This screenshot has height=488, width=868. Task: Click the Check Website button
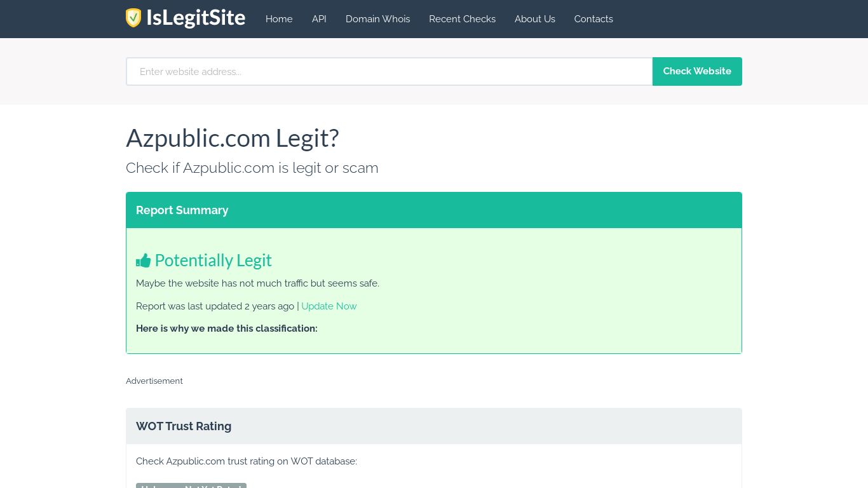[697, 71]
